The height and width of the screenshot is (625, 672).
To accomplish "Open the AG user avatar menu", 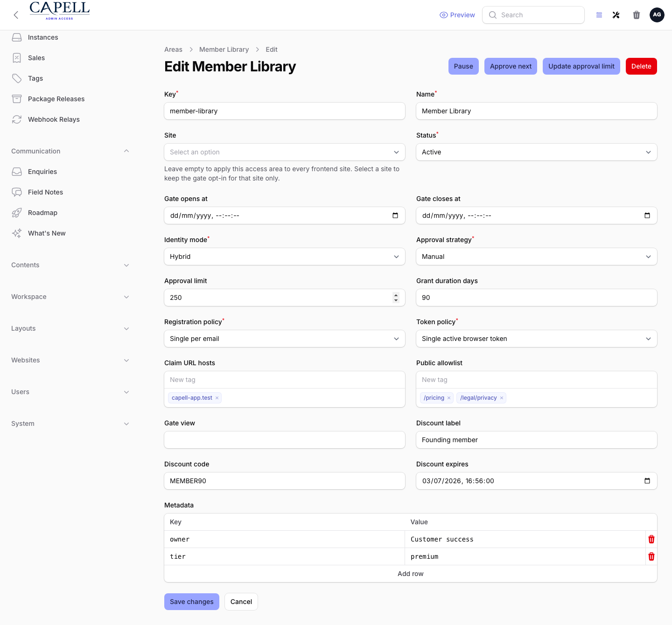I will point(657,15).
